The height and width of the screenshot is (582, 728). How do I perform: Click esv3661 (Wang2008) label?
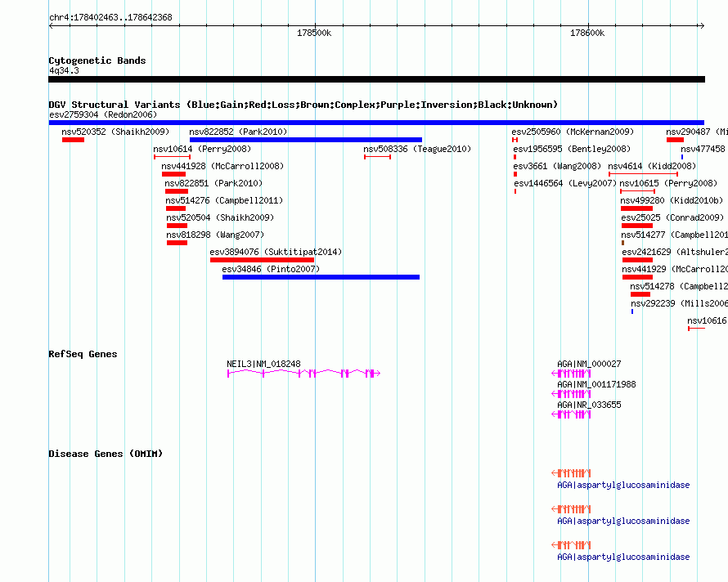coord(557,166)
